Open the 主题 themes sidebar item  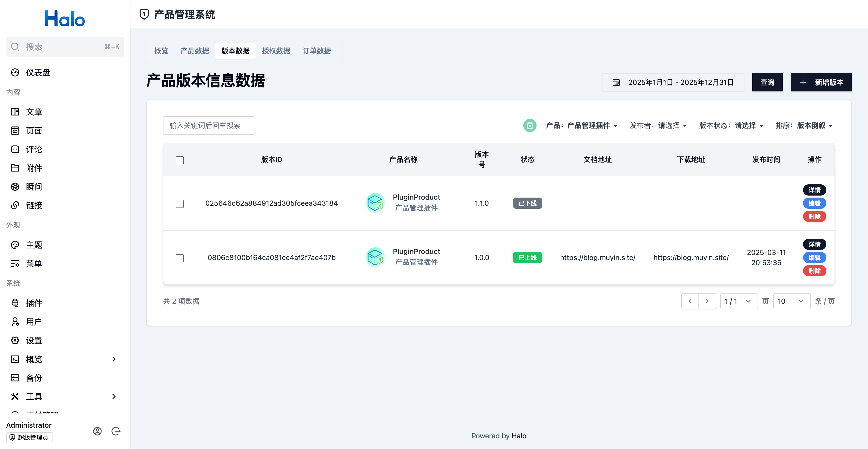click(x=34, y=245)
